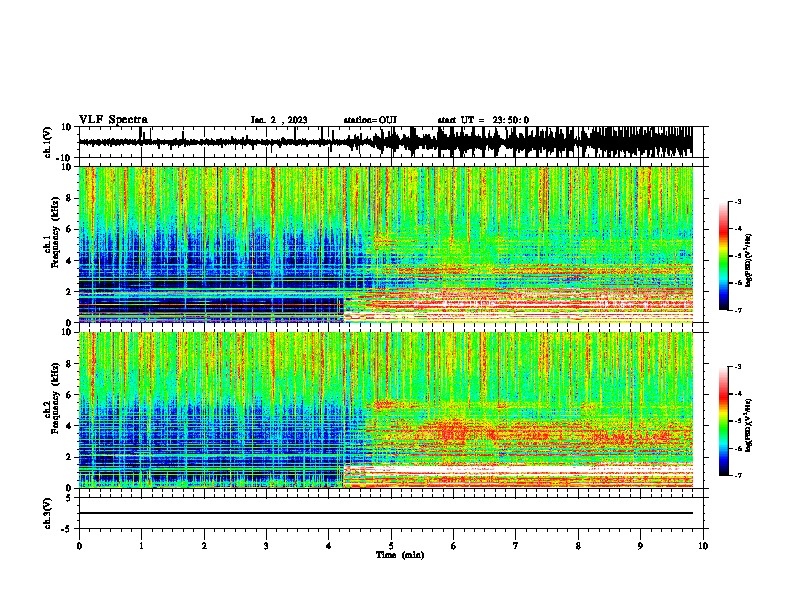Click the ch.2 "Frequency (kHz)" axis label

(x=55, y=398)
